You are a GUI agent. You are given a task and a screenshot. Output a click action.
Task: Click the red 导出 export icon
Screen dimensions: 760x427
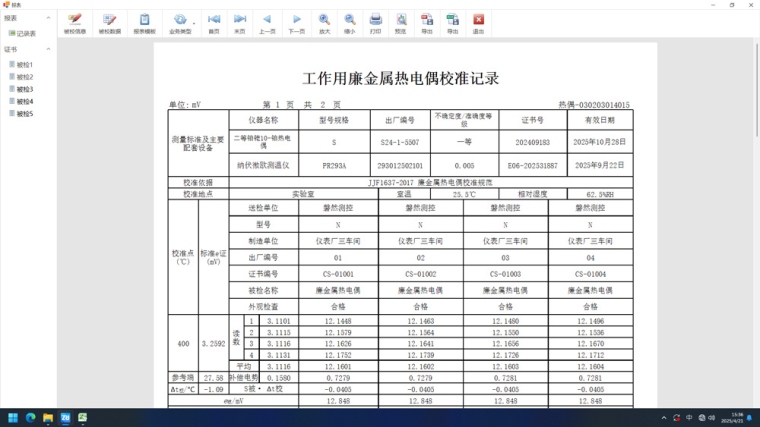point(427,23)
